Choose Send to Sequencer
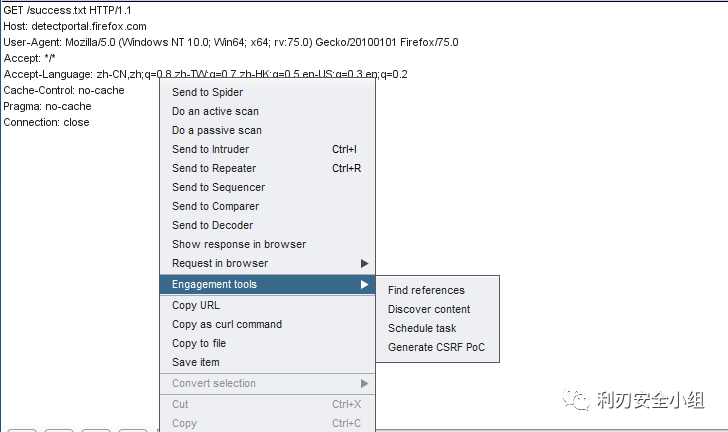Image resolution: width=728 pixels, height=432 pixels. (x=218, y=187)
